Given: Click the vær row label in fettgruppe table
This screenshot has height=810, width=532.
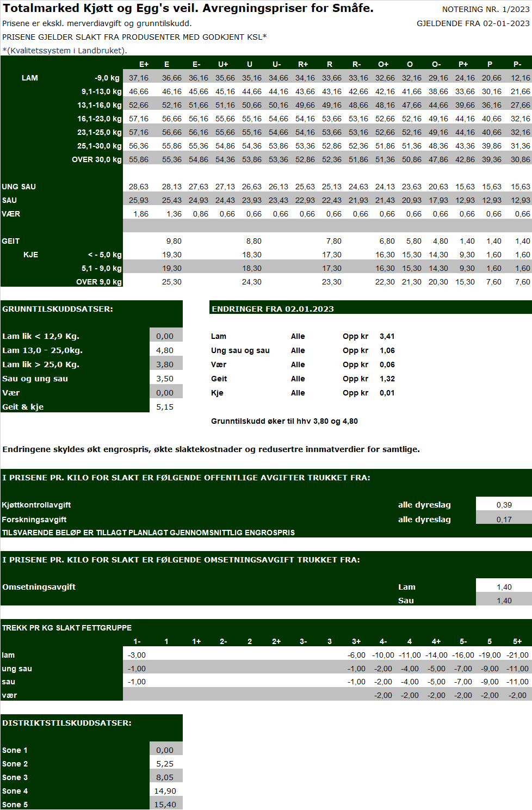Looking at the screenshot, I should 9,695.
